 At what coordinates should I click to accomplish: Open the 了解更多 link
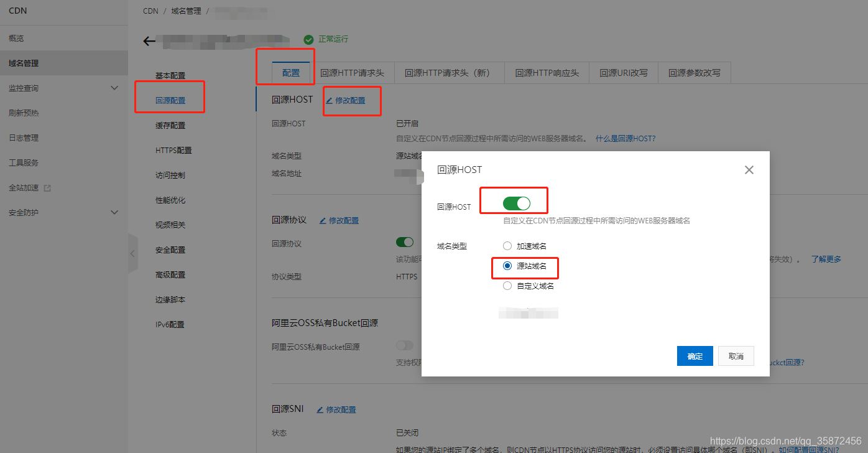pyautogui.click(x=826, y=259)
